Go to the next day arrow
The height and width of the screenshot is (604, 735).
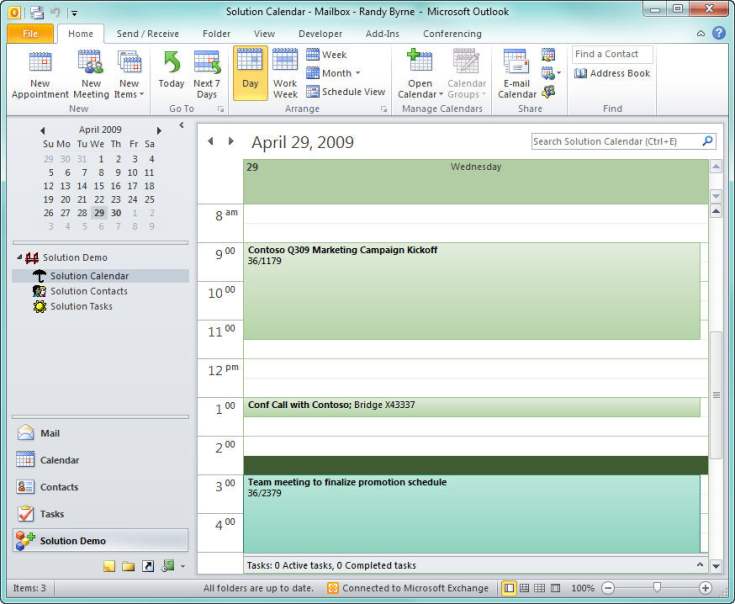coord(231,141)
